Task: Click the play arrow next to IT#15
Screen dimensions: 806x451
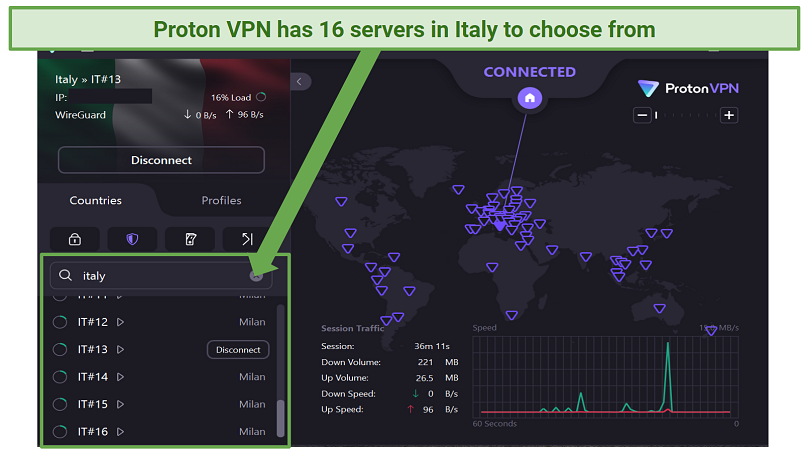Action: click(120, 404)
